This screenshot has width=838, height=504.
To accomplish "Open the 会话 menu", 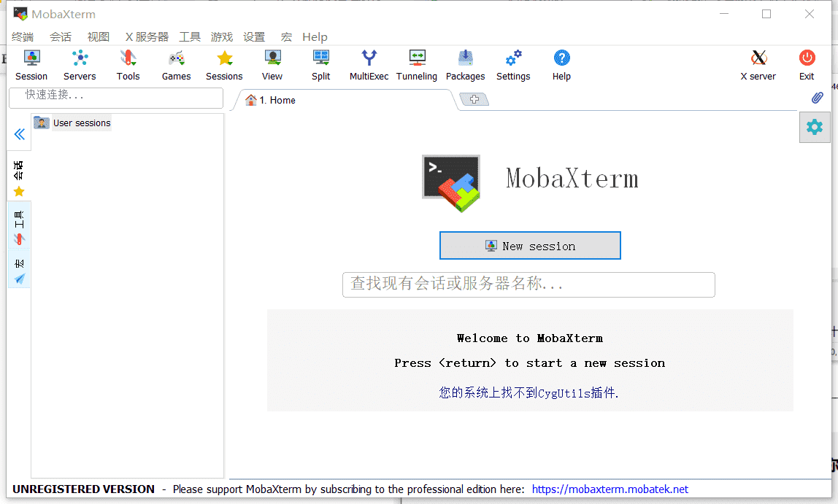I will pos(61,37).
